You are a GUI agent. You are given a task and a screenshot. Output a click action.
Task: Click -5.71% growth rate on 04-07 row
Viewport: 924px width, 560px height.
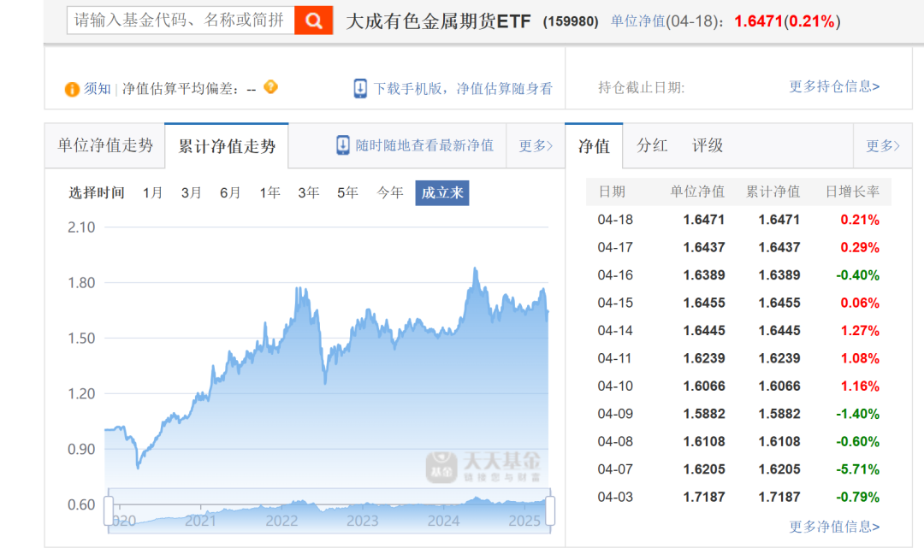[857, 469]
